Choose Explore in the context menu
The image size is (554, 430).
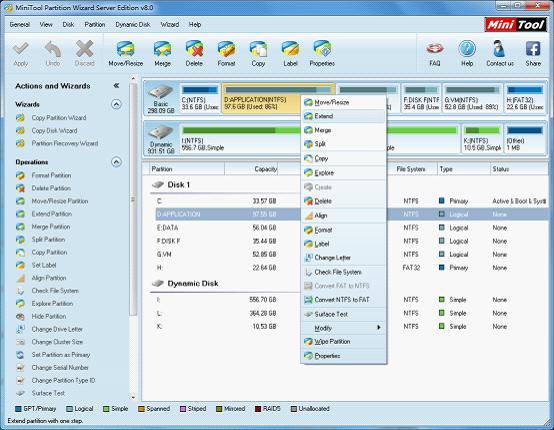[343, 172]
